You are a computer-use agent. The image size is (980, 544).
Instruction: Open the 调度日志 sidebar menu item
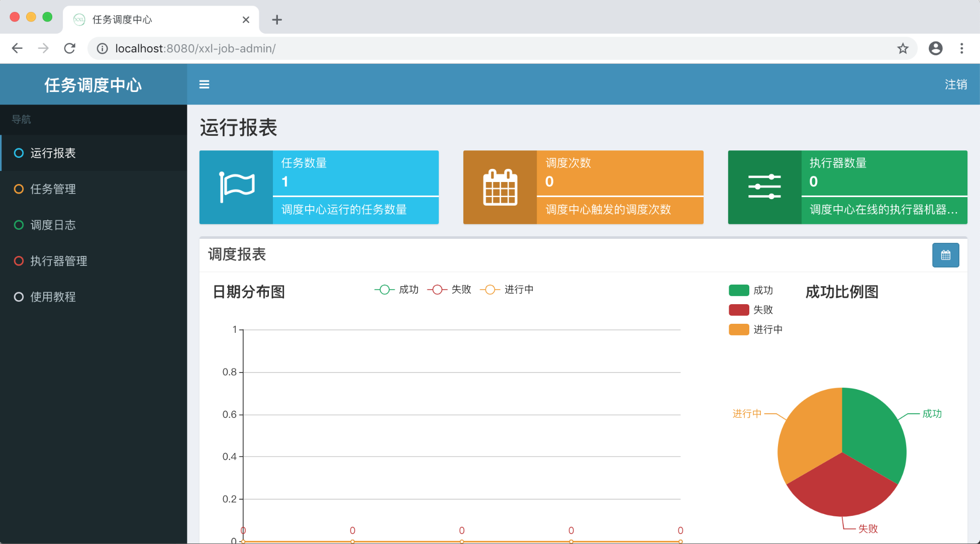click(x=53, y=225)
